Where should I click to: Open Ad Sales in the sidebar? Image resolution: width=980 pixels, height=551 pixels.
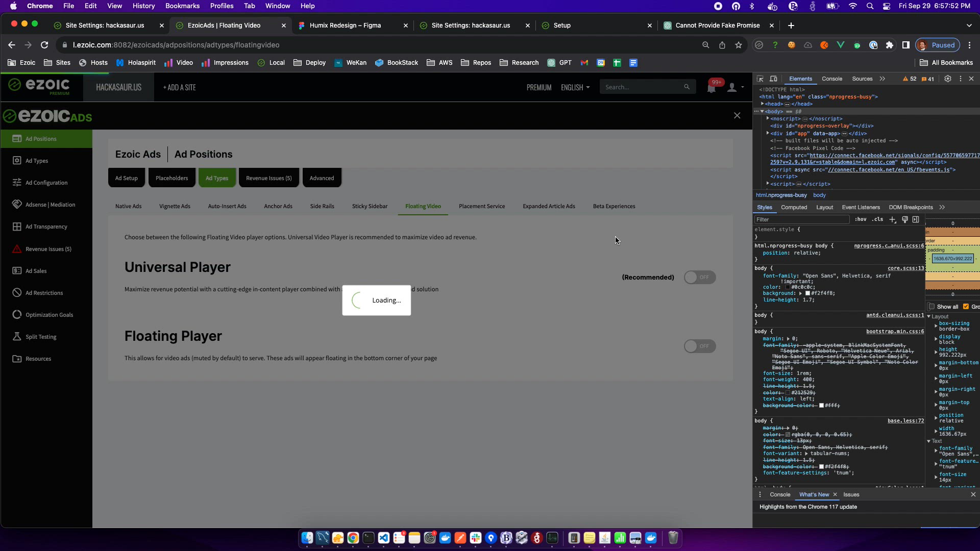click(x=36, y=271)
